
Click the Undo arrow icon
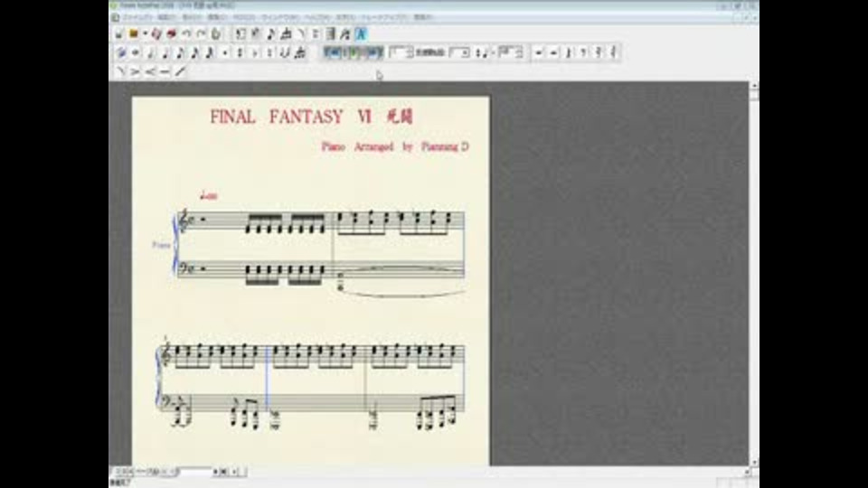tap(186, 34)
